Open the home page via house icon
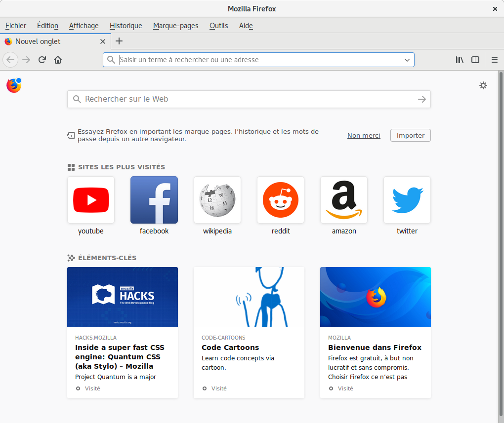 (58, 60)
